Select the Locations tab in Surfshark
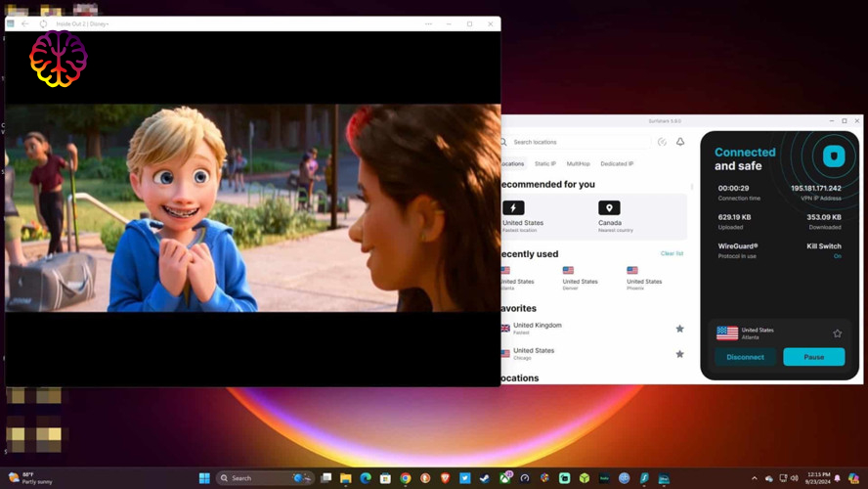The image size is (868, 489). [512, 164]
